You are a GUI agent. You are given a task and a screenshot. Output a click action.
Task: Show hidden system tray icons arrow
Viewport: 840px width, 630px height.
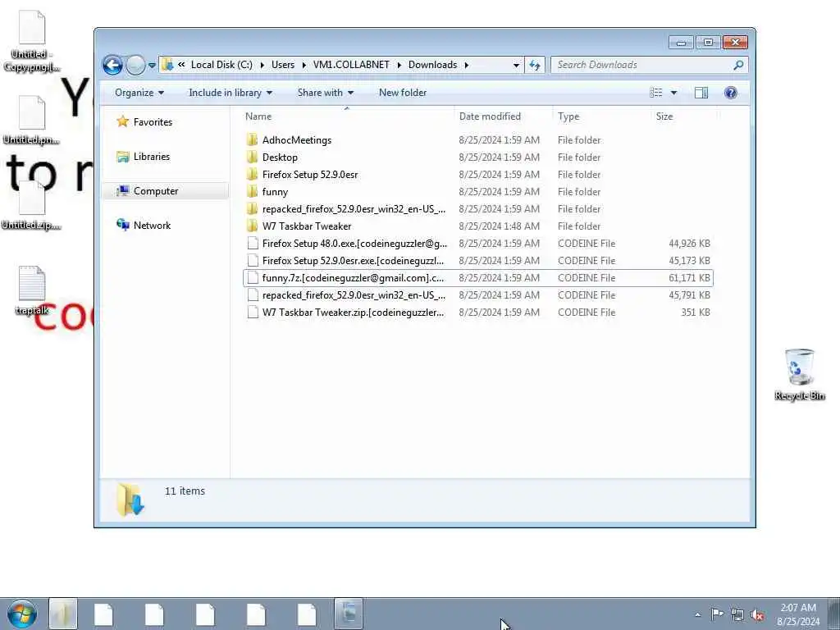pos(697,614)
